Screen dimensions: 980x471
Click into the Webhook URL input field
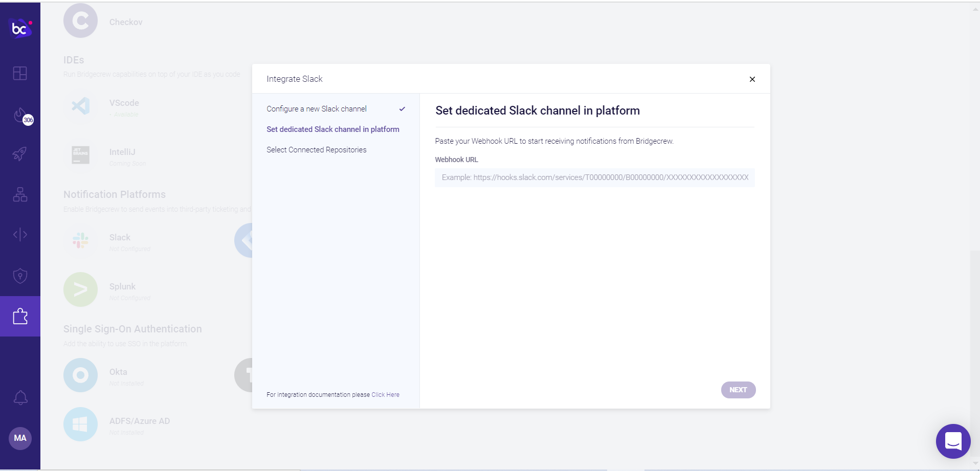tap(595, 177)
